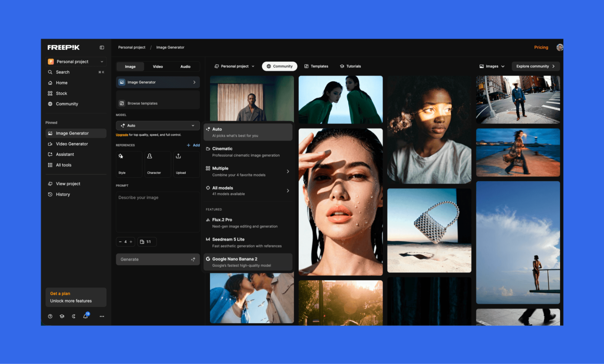The height and width of the screenshot is (364, 604).
Task: Add a Style reference
Action: [129, 164]
